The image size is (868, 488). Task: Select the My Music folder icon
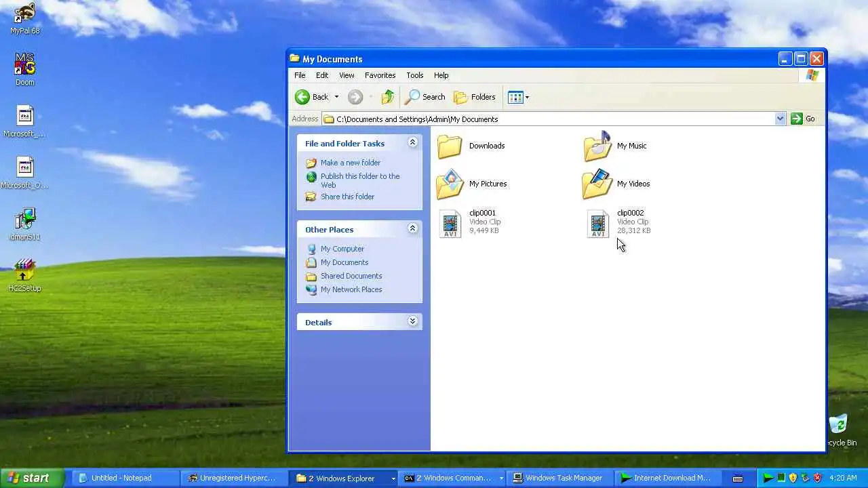(597, 146)
